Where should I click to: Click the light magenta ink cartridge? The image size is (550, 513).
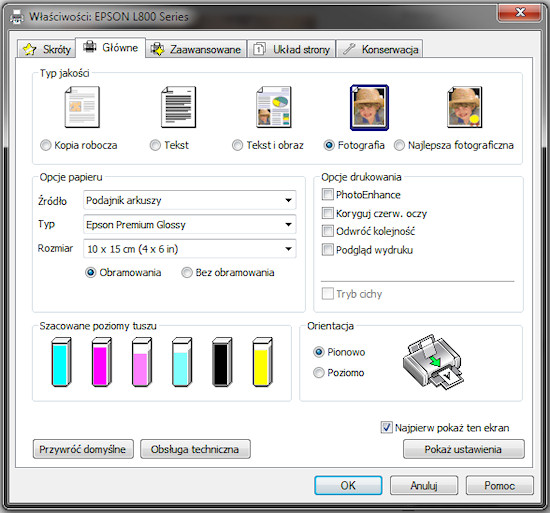point(142,362)
